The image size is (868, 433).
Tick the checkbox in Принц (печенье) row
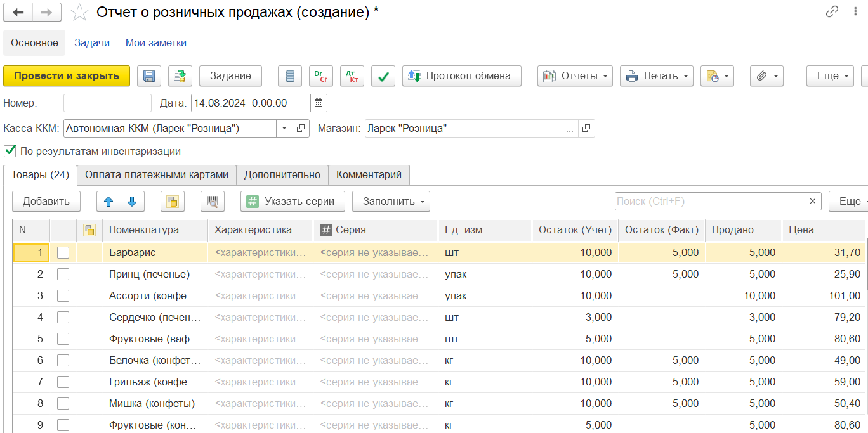point(63,274)
